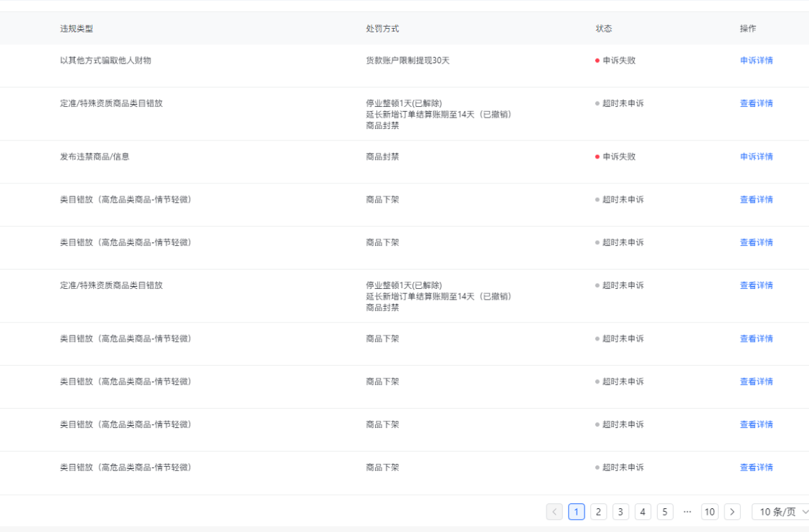
Task: View 查看详情 for second 定准/特殊资质商品类目错放 row
Action: click(x=756, y=285)
